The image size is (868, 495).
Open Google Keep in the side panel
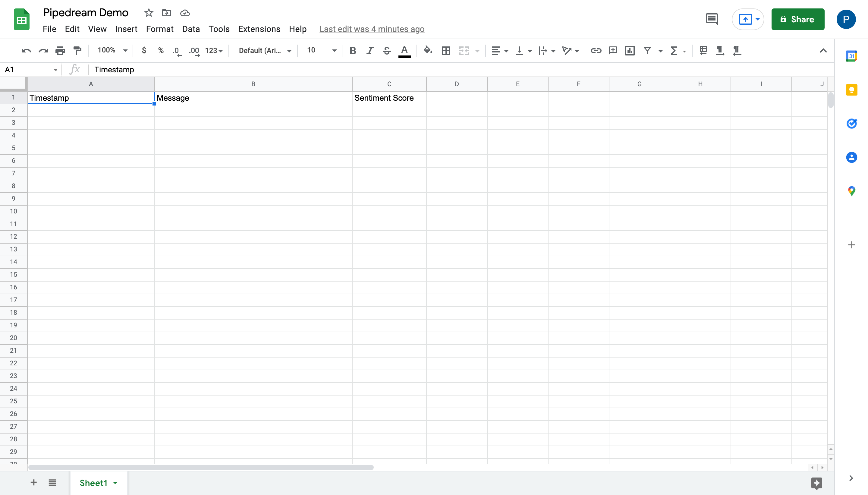tap(851, 90)
